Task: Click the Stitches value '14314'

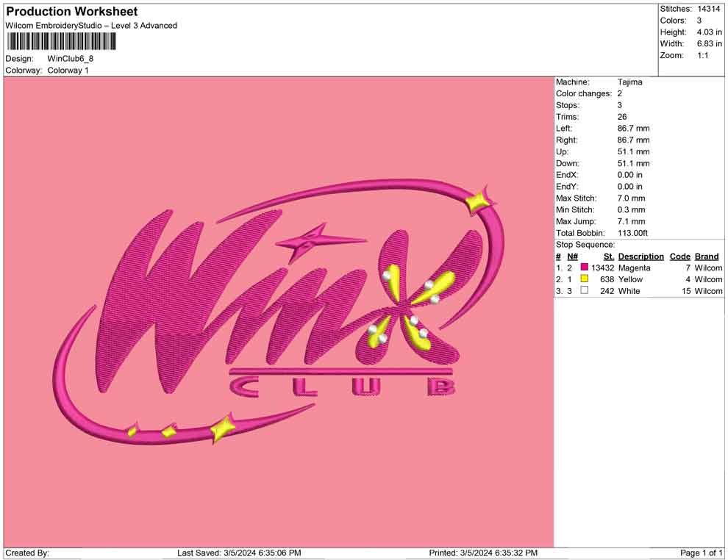Action: (708, 9)
